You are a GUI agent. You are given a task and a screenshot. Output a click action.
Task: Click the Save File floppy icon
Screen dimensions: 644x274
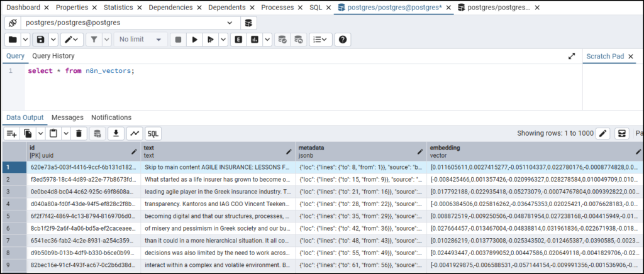40,40
